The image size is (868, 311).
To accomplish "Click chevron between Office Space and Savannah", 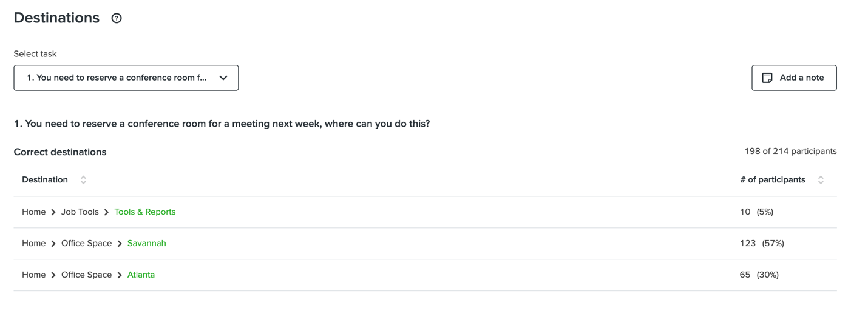I will [x=120, y=244].
